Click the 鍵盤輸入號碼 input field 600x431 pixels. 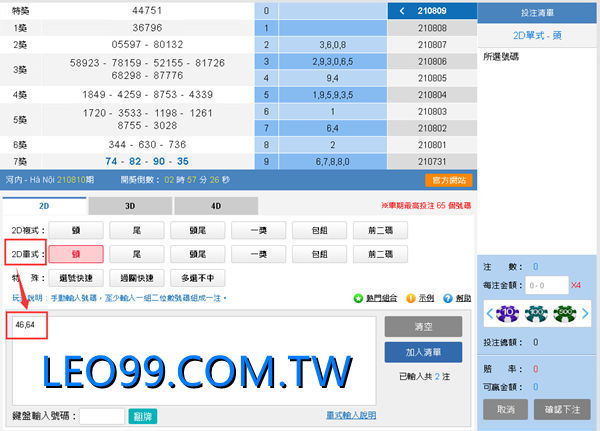pyautogui.click(x=102, y=416)
